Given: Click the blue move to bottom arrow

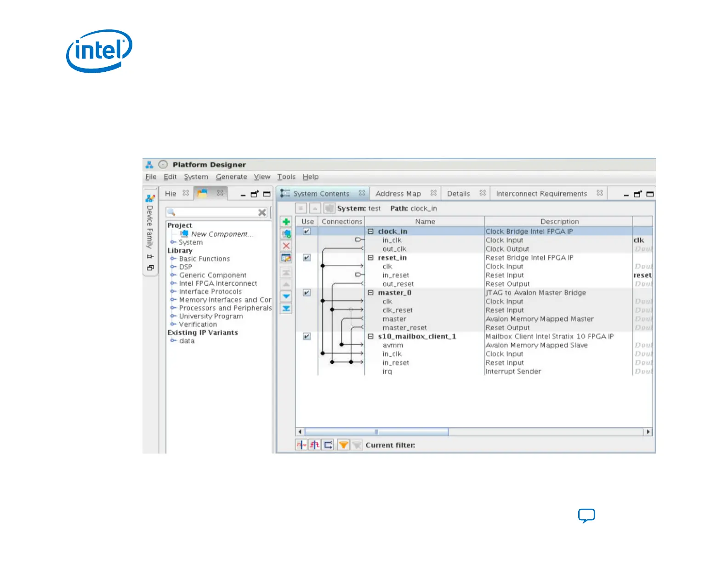Looking at the screenshot, I should click(x=286, y=308).
